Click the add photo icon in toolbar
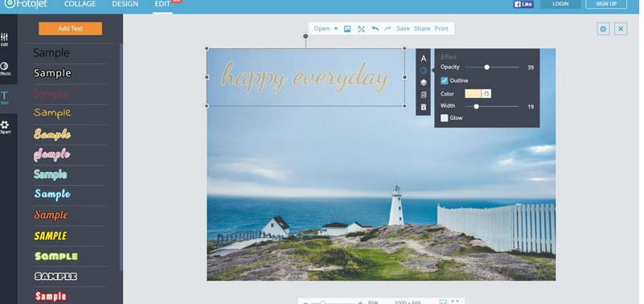Image resolution: width=644 pixels, height=304 pixels. [x=347, y=28]
